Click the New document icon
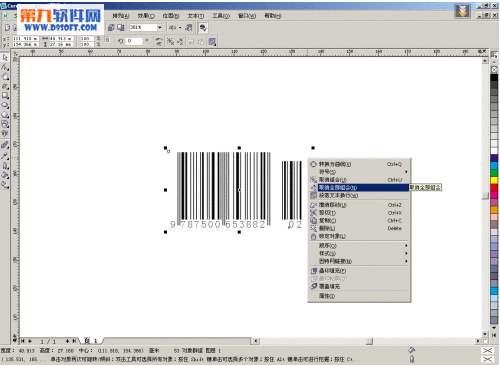The height and width of the screenshot is (366, 500). [x=7, y=28]
